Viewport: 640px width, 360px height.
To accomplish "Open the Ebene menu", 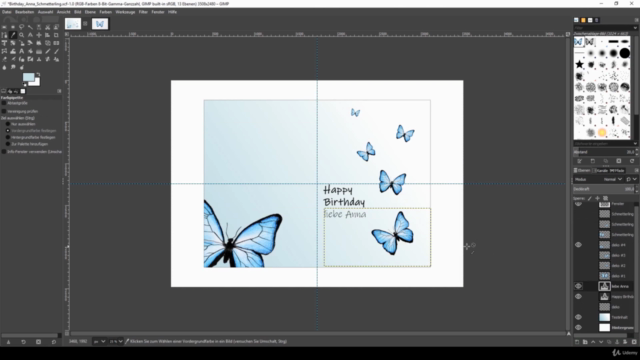I will pyautogui.click(x=90, y=12).
